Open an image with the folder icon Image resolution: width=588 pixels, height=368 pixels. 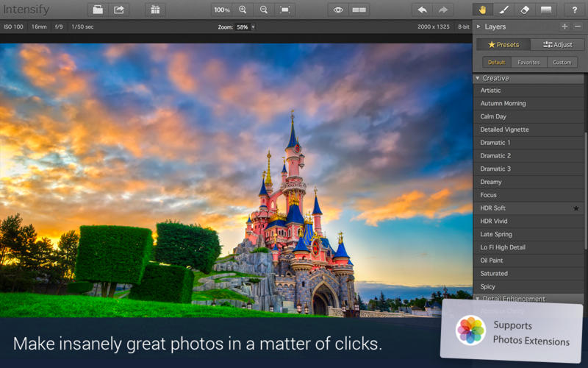98,10
